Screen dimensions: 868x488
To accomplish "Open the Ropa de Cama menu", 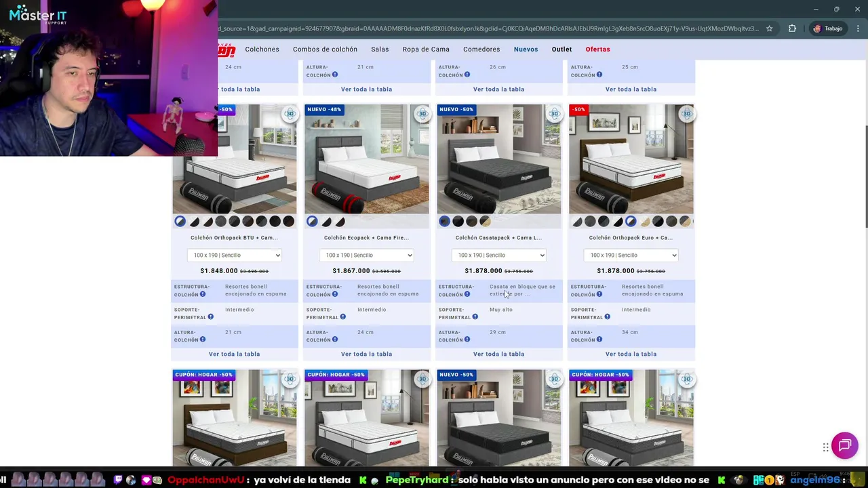I will [426, 49].
